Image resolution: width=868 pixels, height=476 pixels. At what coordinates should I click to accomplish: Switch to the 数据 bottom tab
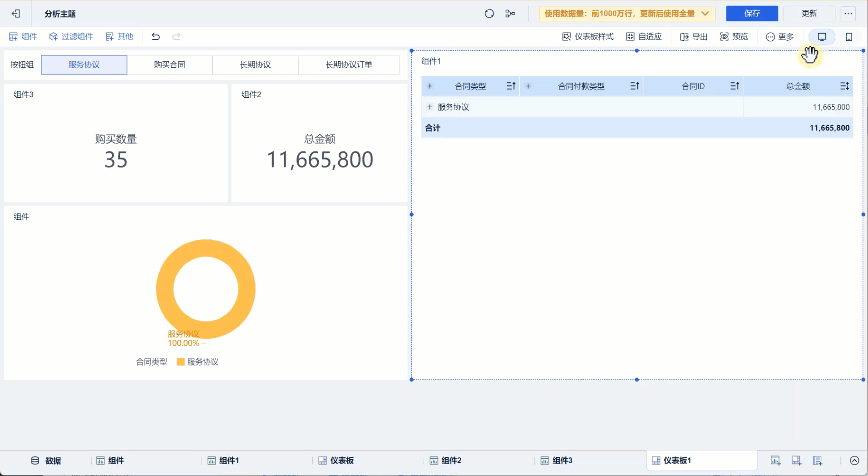(x=46, y=461)
